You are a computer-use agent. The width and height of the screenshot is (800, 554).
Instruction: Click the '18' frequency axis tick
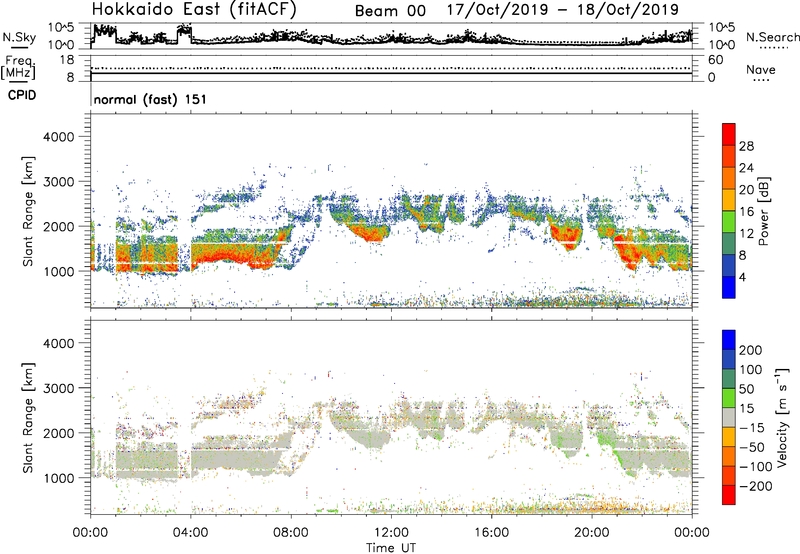click(67, 60)
